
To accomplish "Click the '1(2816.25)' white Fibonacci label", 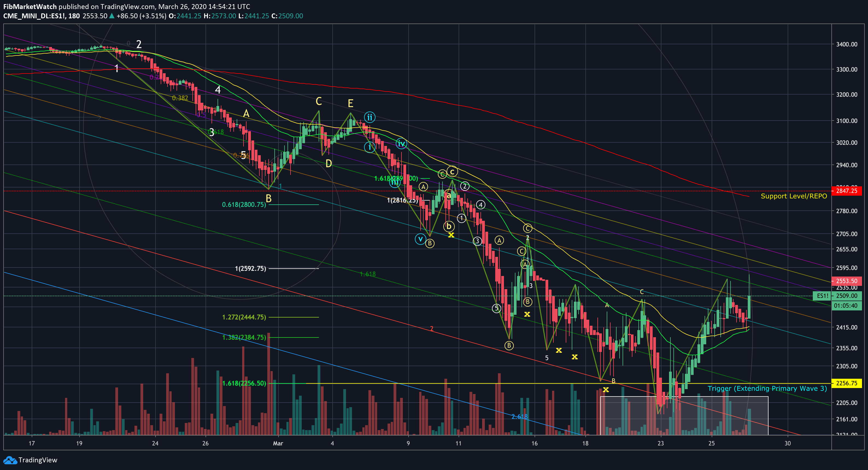I will click(x=402, y=201).
